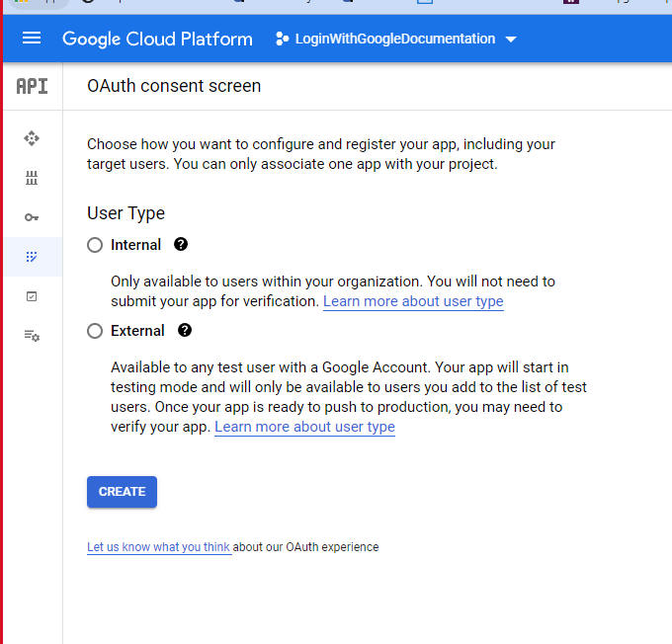Select the OAuth consent screen sidebar icon

[x=32, y=257]
